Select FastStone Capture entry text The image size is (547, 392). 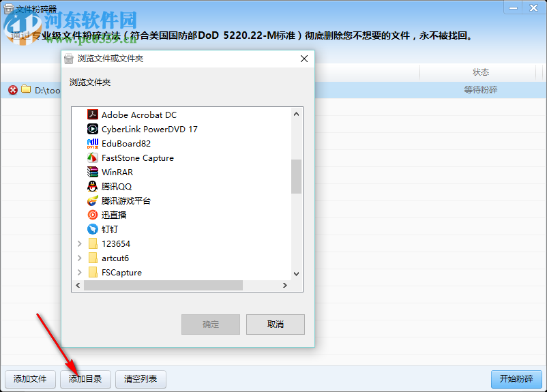pos(138,158)
